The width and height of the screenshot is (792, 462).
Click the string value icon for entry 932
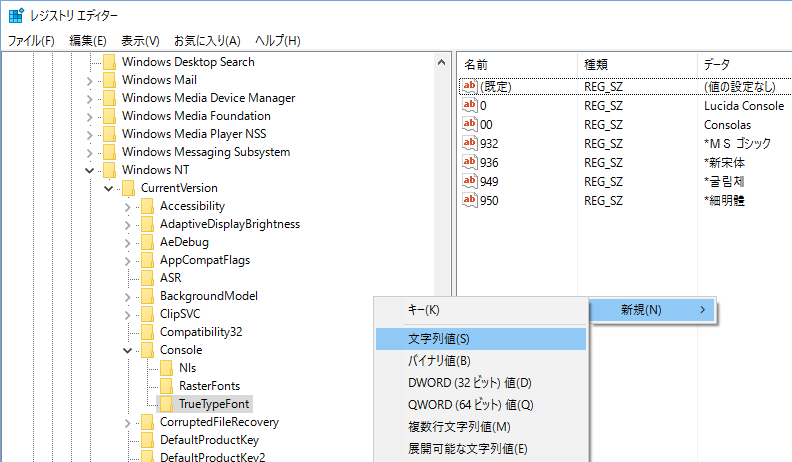point(471,143)
